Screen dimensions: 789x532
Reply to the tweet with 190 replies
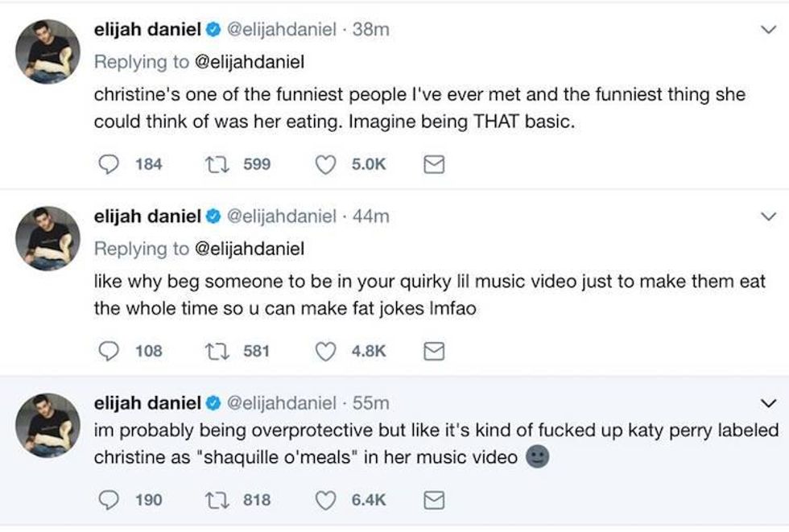click(x=108, y=500)
